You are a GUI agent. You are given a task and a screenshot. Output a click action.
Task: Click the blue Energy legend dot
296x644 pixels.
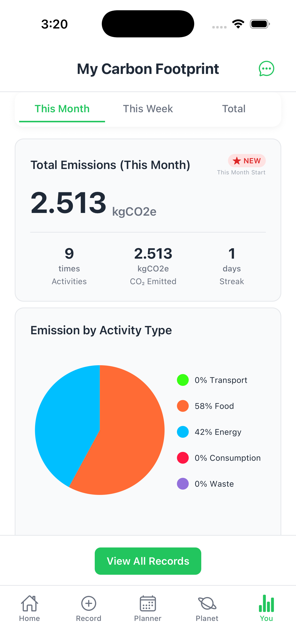coord(183,432)
